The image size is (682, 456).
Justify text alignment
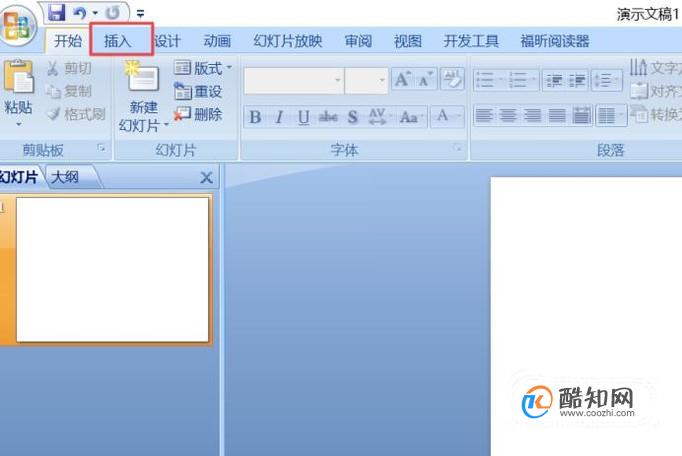click(557, 116)
